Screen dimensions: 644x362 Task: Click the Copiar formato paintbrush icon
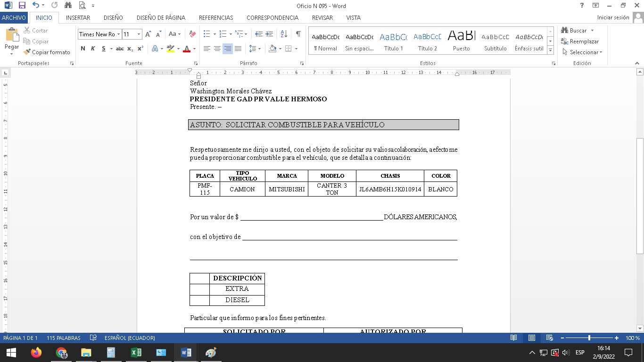tap(27, 52)
